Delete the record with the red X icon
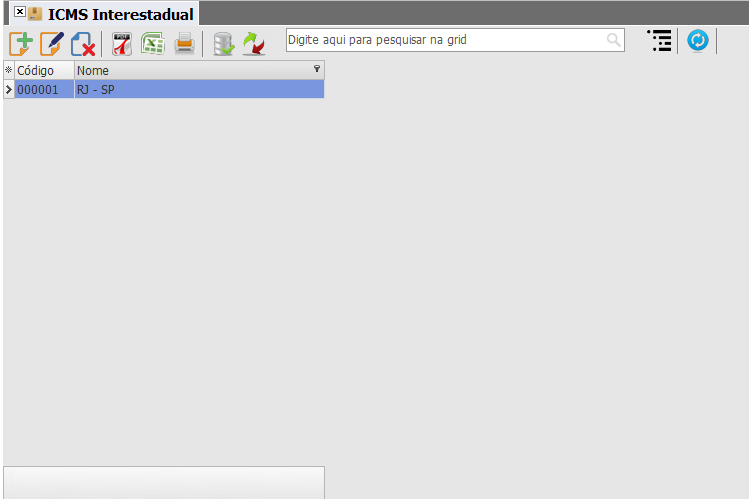749x499 pixels. point(83,44)
